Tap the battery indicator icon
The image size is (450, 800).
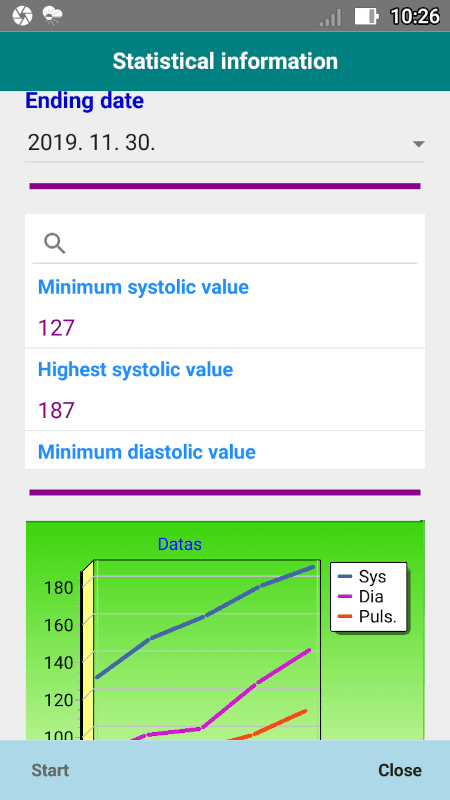367,16
